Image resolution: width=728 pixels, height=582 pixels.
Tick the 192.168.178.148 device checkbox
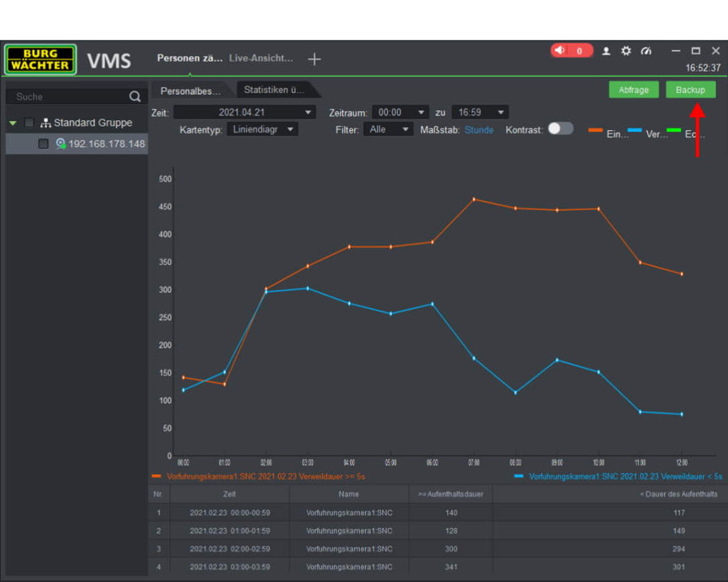pyautogui.click(x=44, y=144)
